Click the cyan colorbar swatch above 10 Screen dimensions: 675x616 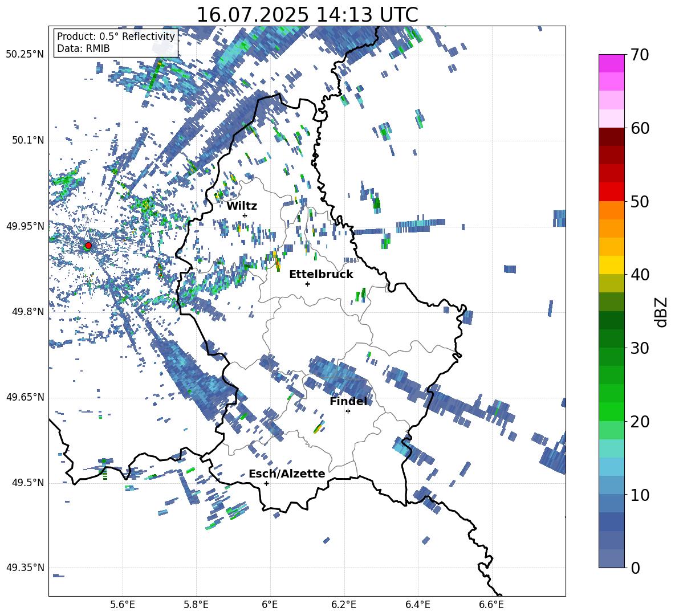point(611,467)
